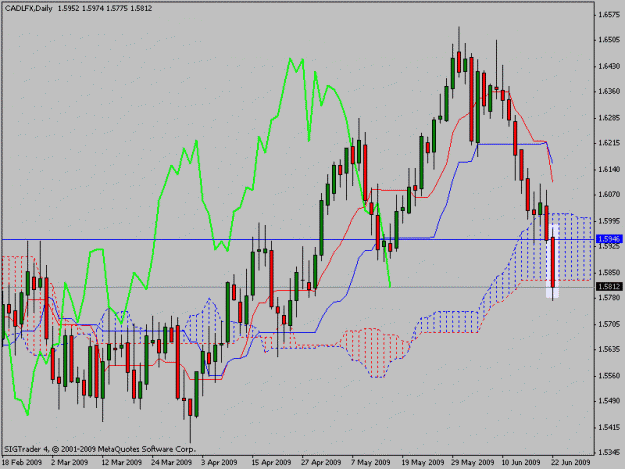Screen dimensions: 625x469
Task: Click the 1.5490 price axis label
Action: 609,401
